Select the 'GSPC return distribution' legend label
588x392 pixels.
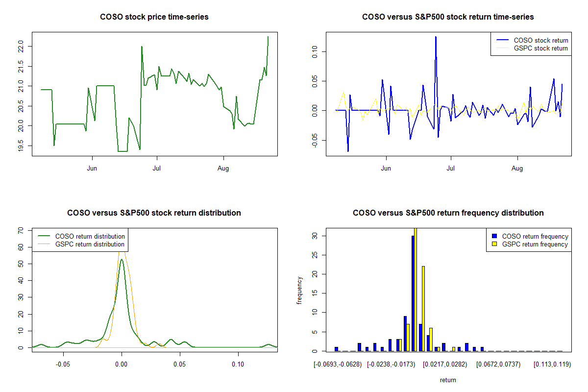point(90,244)
